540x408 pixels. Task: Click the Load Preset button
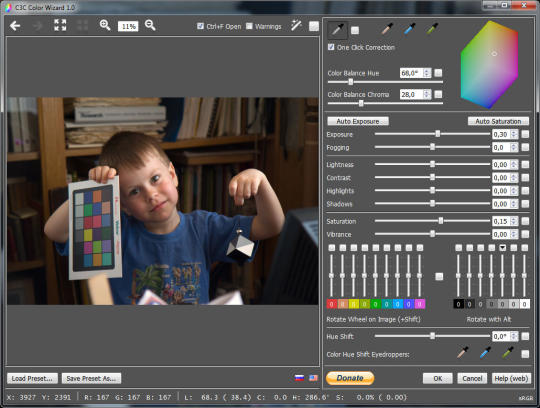click(x=32, y=378)
